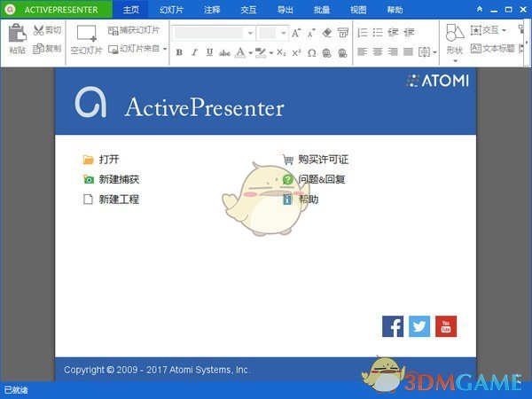Open the YouTube social icon
The height and width of the screenshot is (399, 532).
pos(446,326)
